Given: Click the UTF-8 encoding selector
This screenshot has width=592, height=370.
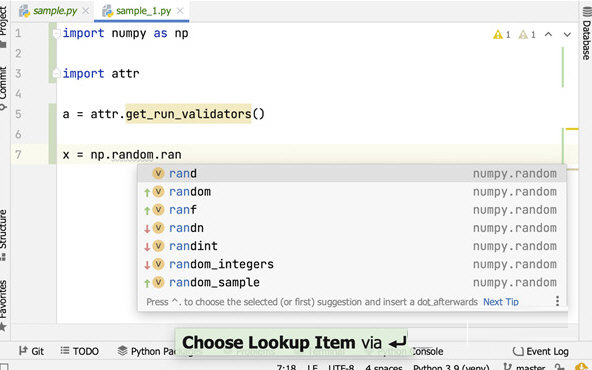Looking at the screenshot, I should click(x=341, y=367).
